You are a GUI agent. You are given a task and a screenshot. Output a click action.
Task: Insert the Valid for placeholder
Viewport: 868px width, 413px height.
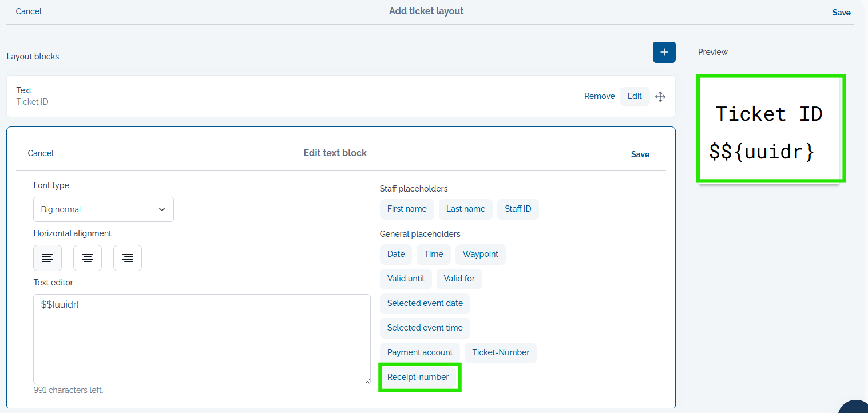click(459, 279)
